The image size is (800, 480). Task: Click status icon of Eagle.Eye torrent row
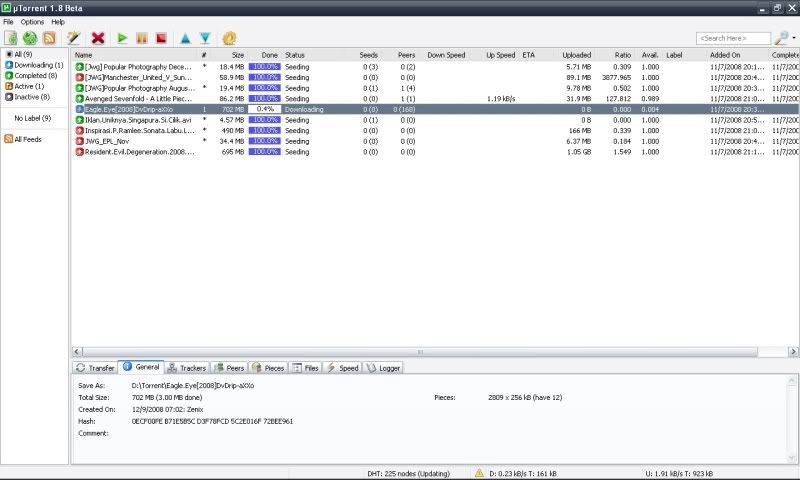point(80,109)
